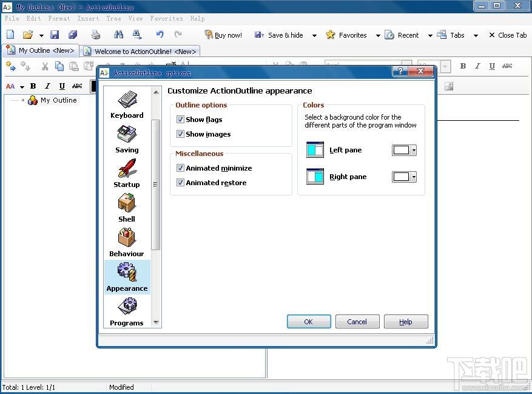The image size is (532, 394).
Task: Click the Copy icon in outline toolbar
Action: tap(59, 66)
